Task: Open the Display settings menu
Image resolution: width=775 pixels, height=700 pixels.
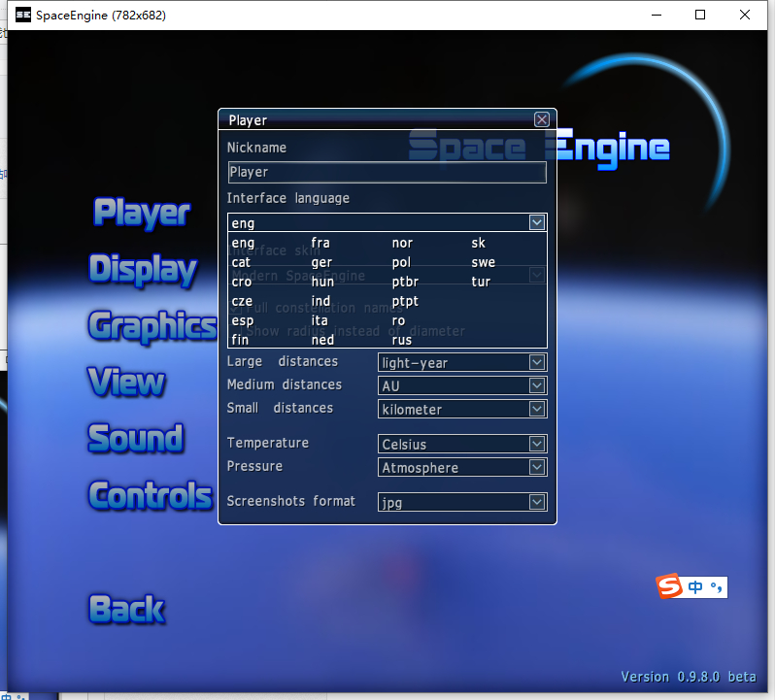Action: [x=143, y=269]
